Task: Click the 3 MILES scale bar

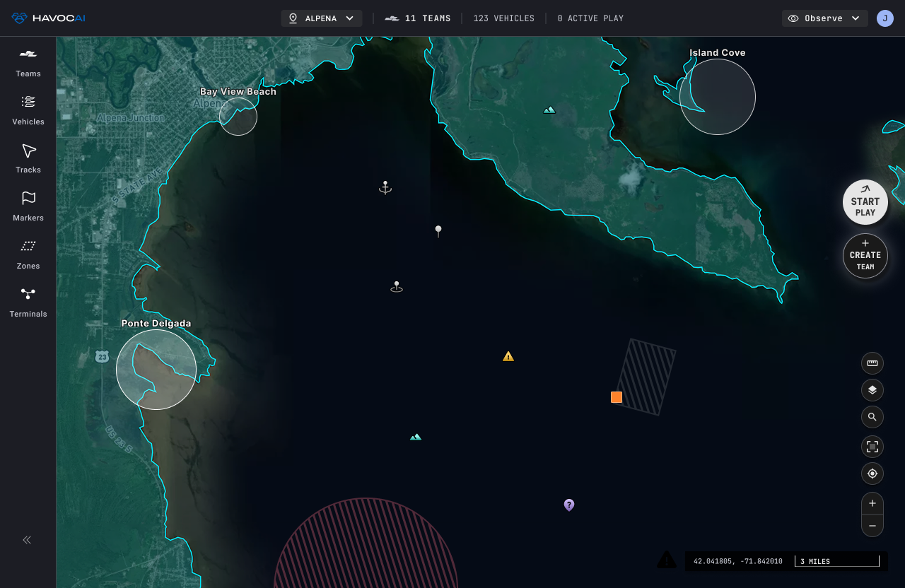Action: (837, 561)
